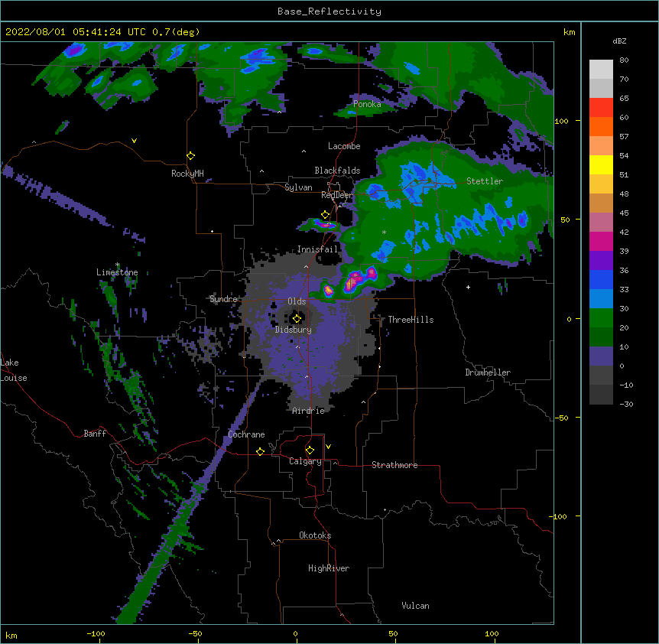The width and height of the screenshot is (659, 644).
Task: Click the purple 10 dBZ legend swatch
Action: pos(601,356)
